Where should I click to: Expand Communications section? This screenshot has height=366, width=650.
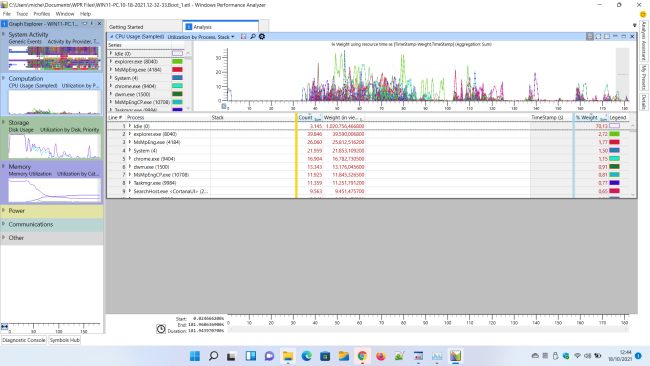click(4, 224)
